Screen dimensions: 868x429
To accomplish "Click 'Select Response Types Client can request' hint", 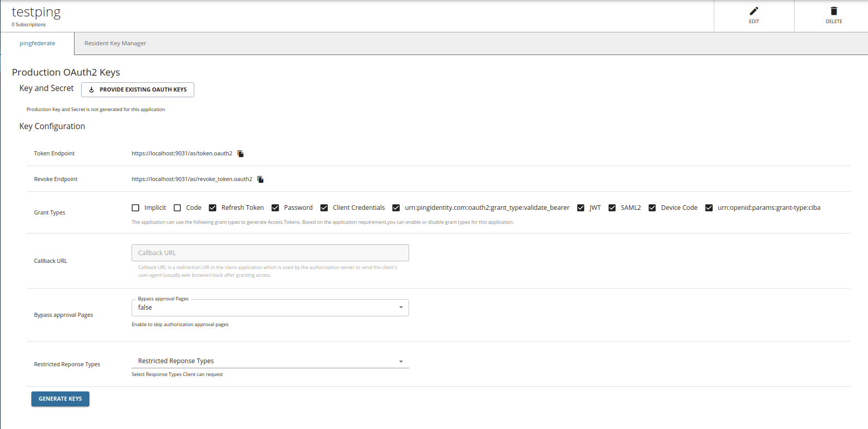I will tap(177, 374).
